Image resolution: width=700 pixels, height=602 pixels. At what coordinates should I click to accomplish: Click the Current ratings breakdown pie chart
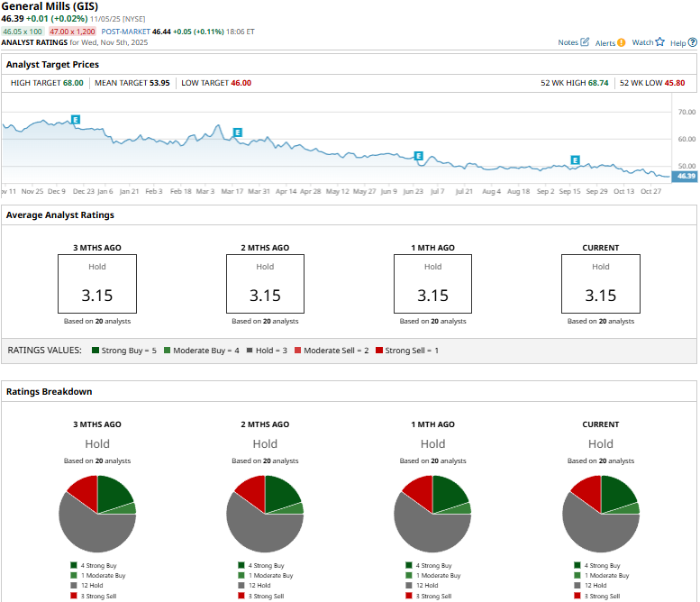601,514
